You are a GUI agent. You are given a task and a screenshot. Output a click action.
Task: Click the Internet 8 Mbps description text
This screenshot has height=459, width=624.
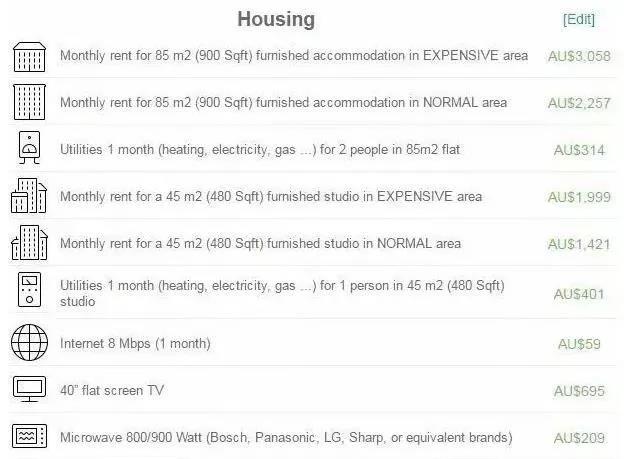click(135, 343)
